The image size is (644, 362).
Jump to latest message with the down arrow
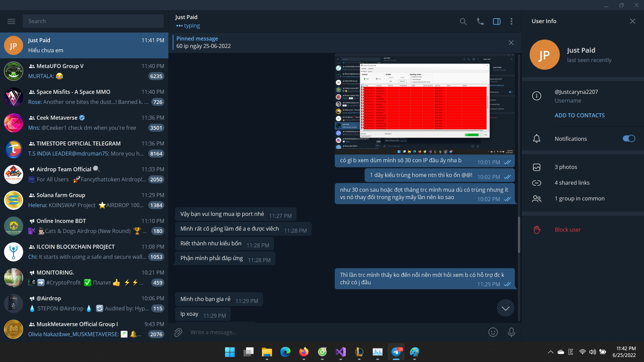505,308
